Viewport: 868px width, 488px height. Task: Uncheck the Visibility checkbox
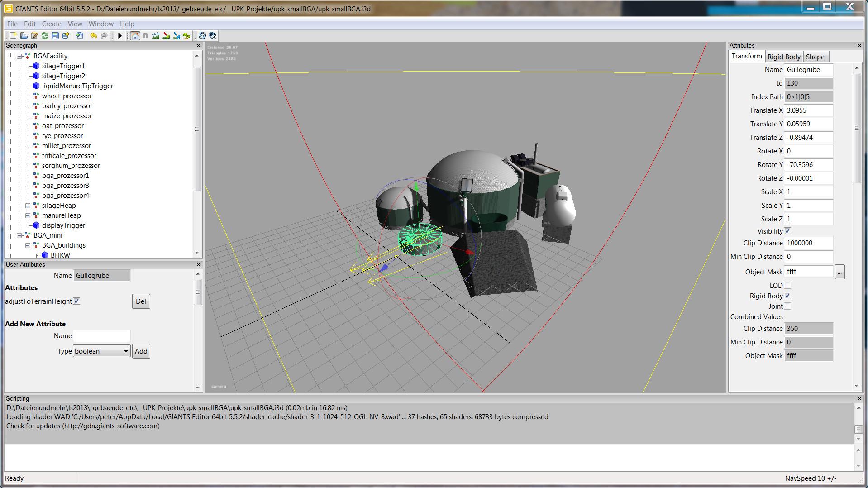(x=787, y=231)
